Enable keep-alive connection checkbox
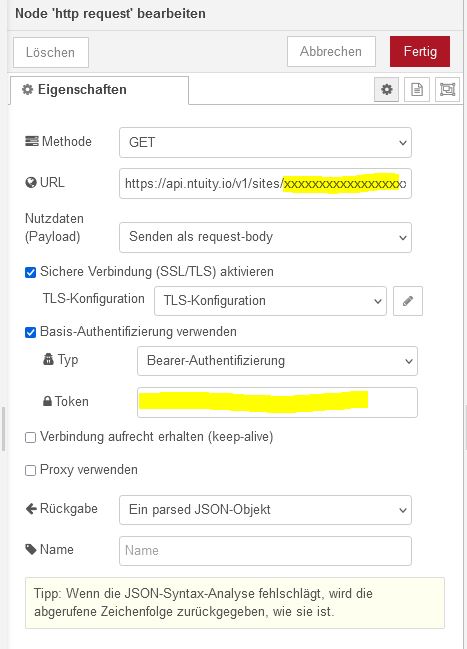467x649 pixels. (x=30, y=437)
